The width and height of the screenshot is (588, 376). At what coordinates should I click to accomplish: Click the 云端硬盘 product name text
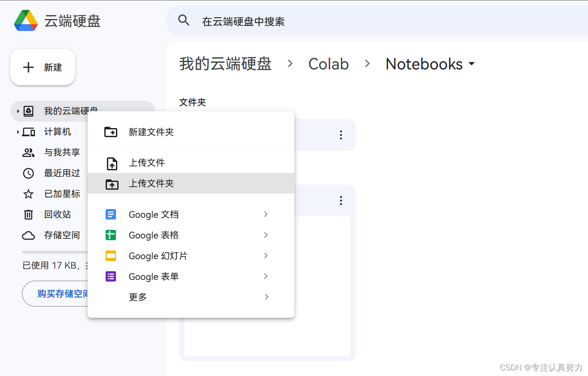point(72,21)
